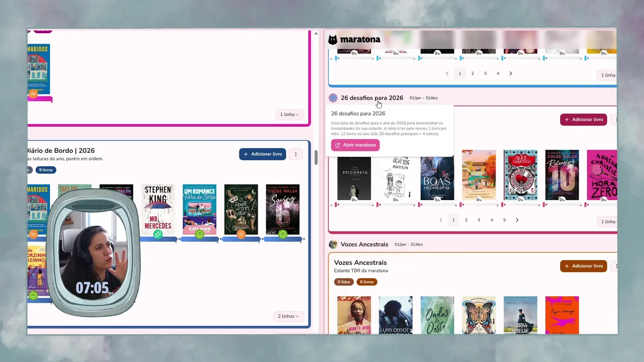Adjust progress slider under Releasing 10 book
This screenshot has height=362, width=644.
[562, 205]
